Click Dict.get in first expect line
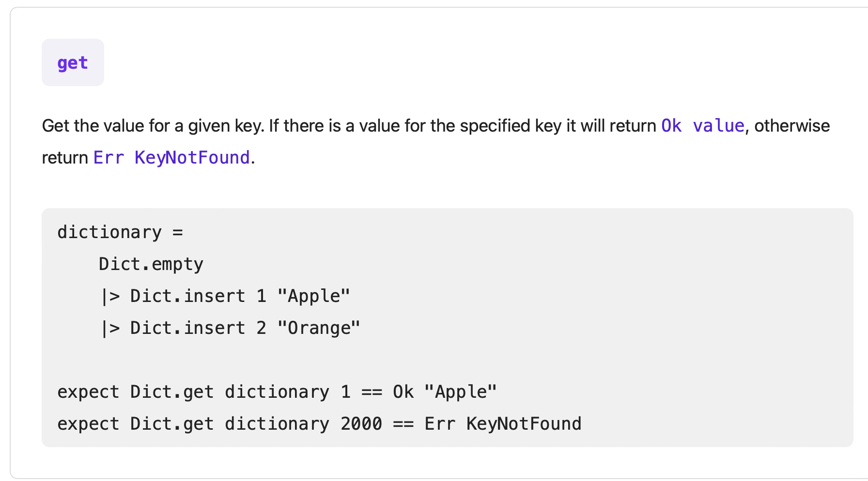The image size is (868, 481). tap(172, 392)
